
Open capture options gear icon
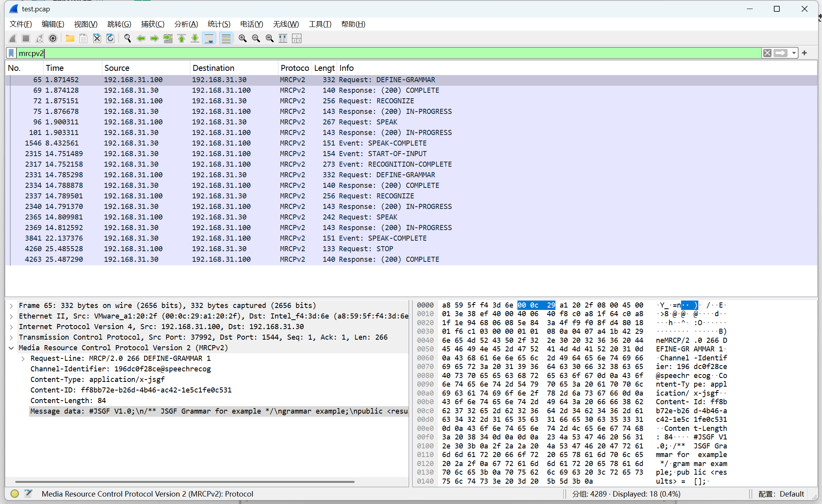point(53,38)
